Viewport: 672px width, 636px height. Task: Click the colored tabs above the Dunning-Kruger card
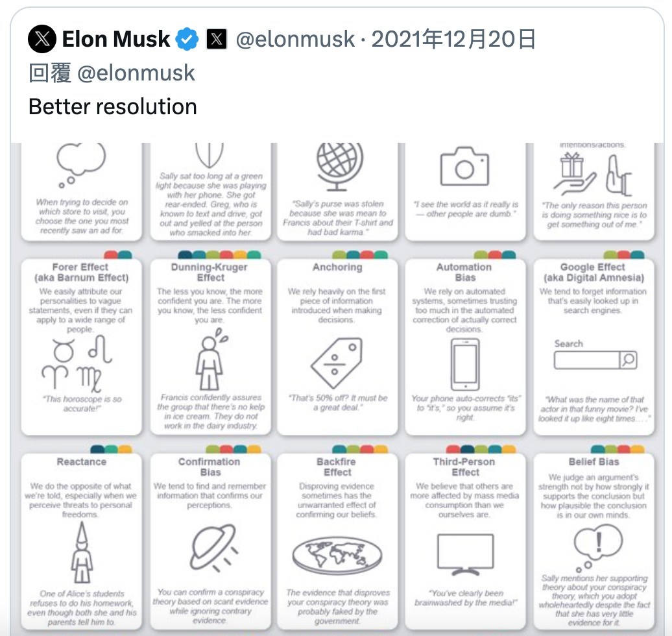[x=219, y=255]
